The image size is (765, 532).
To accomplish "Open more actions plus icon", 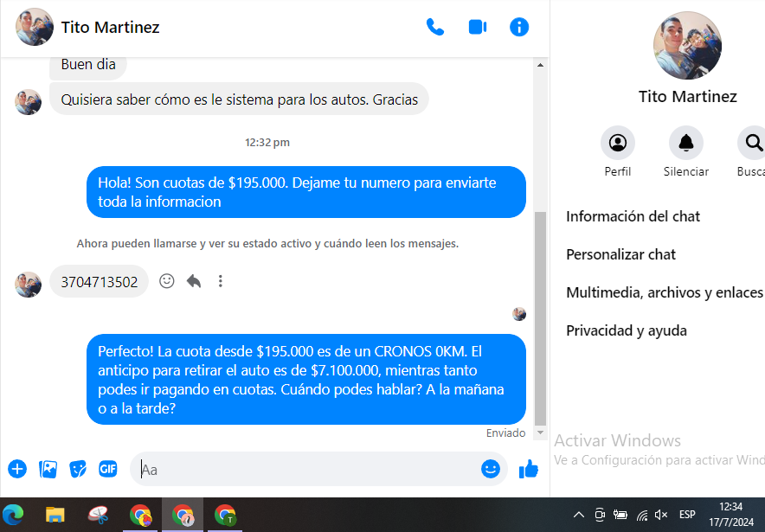I will tap(17, 469).
